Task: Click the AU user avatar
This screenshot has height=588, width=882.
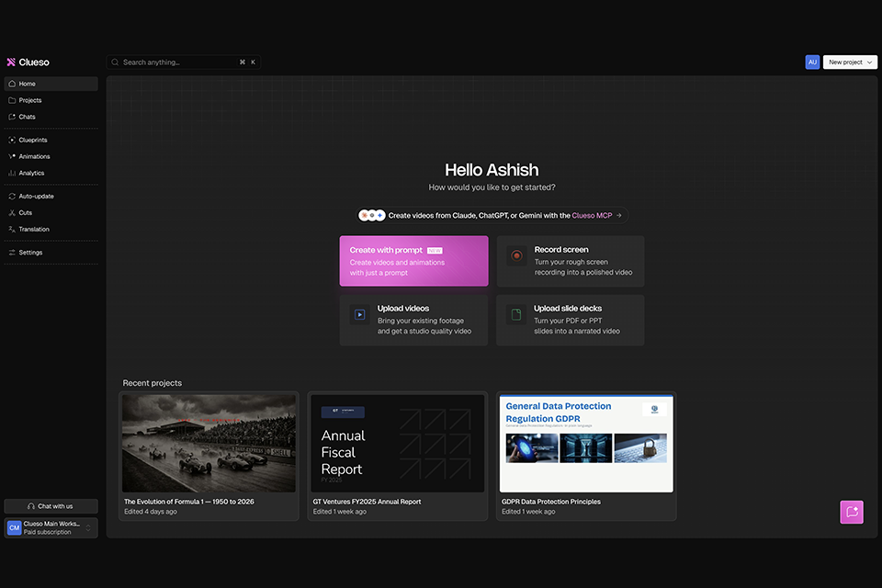Action: tap(812, 62)
